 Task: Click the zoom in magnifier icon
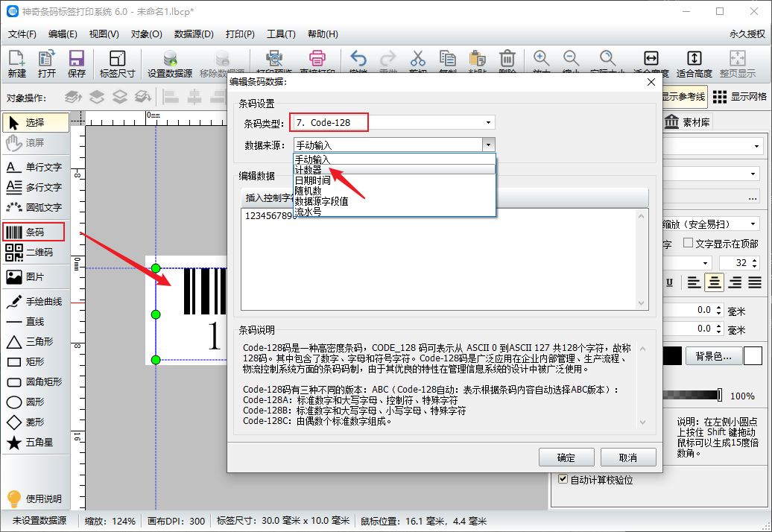point(541,59)
